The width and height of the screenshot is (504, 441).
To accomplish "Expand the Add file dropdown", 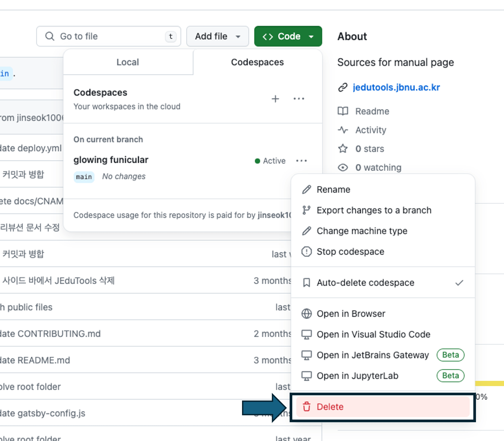I will [217, 36].
